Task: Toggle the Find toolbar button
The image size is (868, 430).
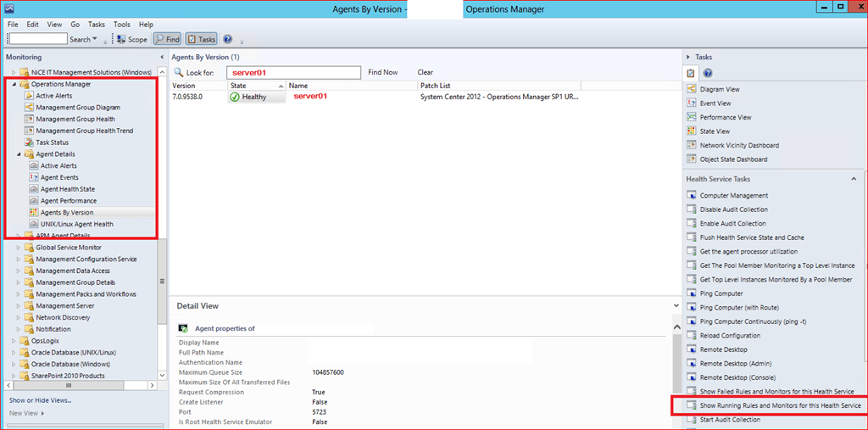Action: click(x=167, y=39)
